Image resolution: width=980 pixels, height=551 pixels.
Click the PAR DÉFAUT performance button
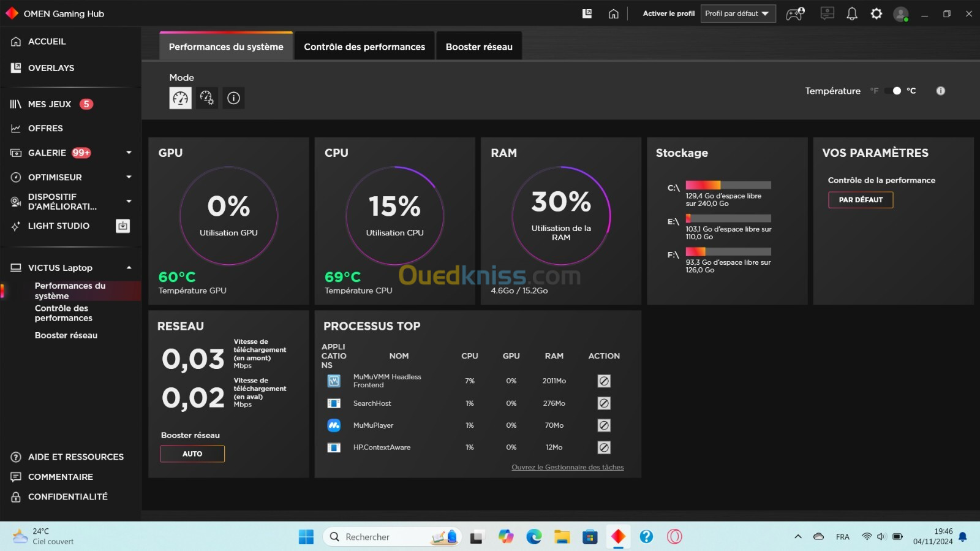pos(861,200)
